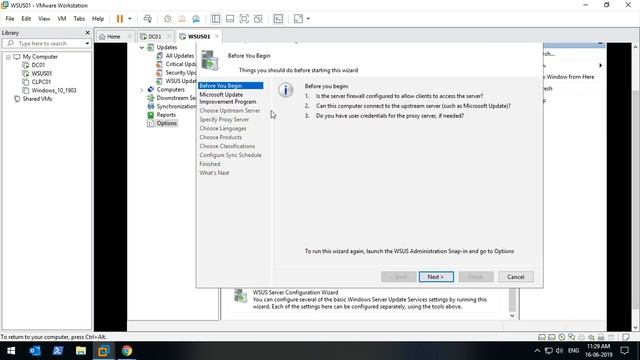Click the Choose Upstream Server step

pyautogui.click(x=230, y=111)
